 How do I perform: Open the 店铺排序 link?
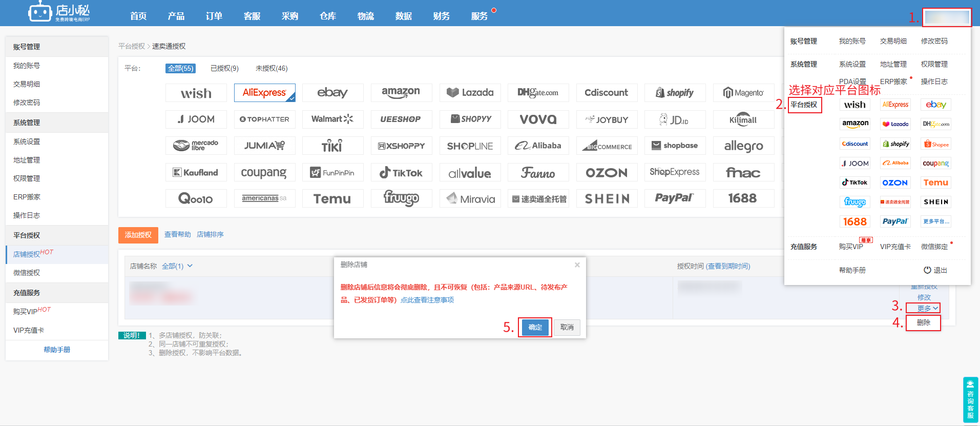click(210, 234)
